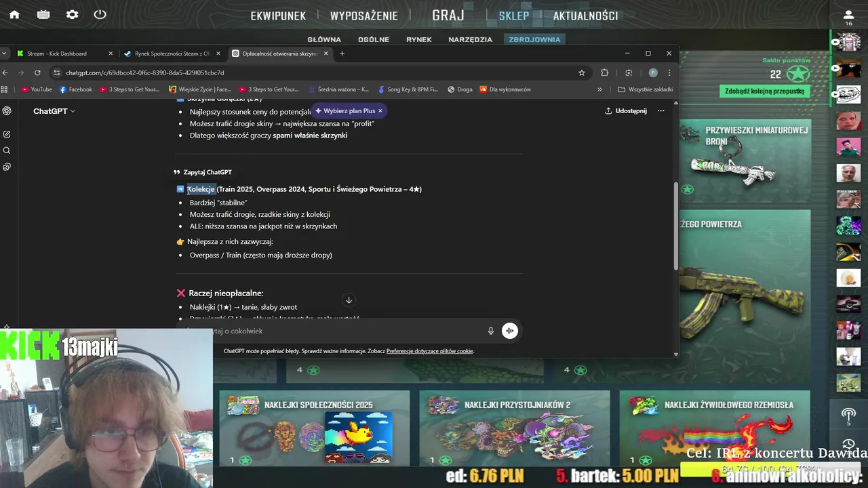Open Chrome extensions puzzle icon

tap(604, 73)
